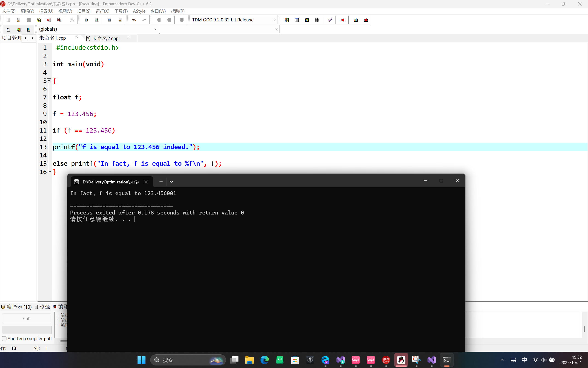Click the Print toolbar icon
The image size is (588, 368).
(x=72, y=20)
